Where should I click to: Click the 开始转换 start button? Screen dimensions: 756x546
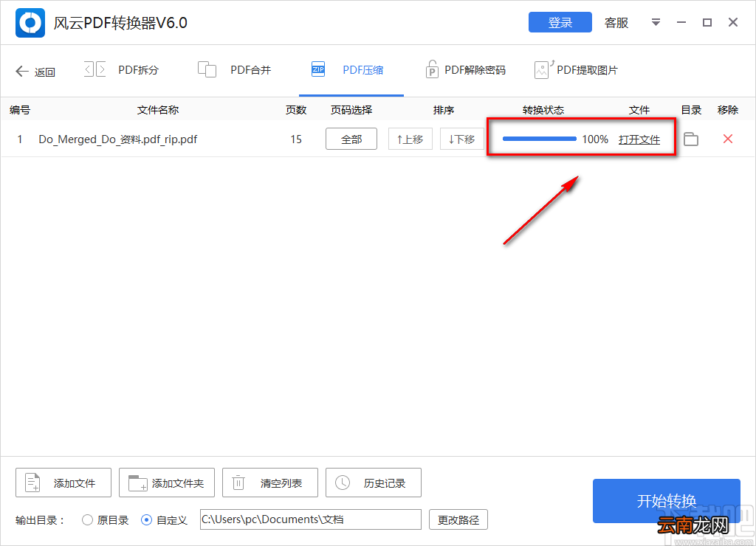(667, 501)
